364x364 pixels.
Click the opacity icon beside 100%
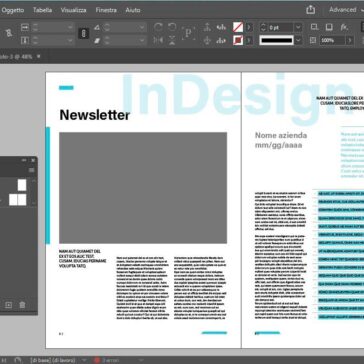pos(313,41)
